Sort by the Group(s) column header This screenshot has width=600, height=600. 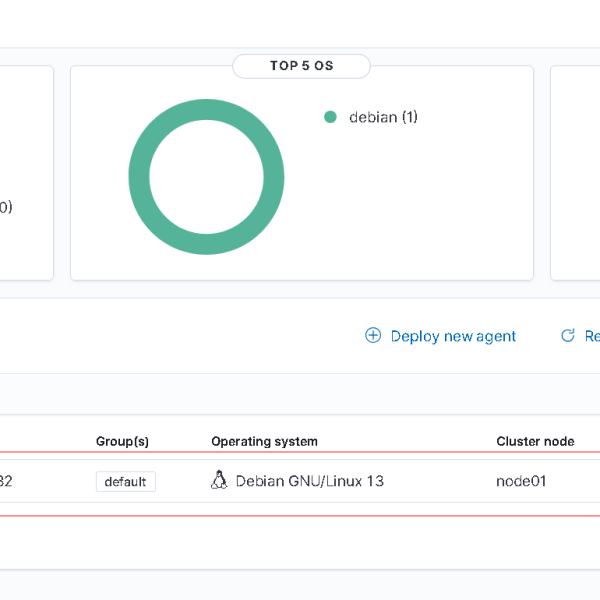122,441
